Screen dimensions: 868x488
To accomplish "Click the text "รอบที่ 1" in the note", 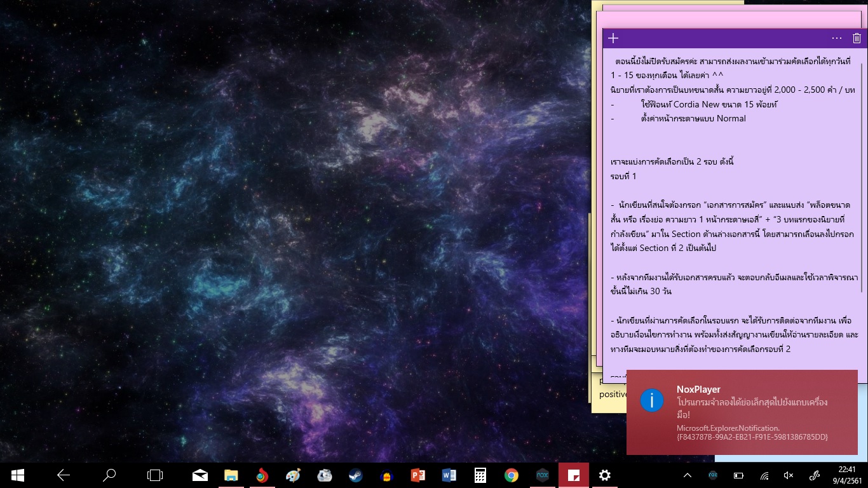I will [x=623, y=176].
